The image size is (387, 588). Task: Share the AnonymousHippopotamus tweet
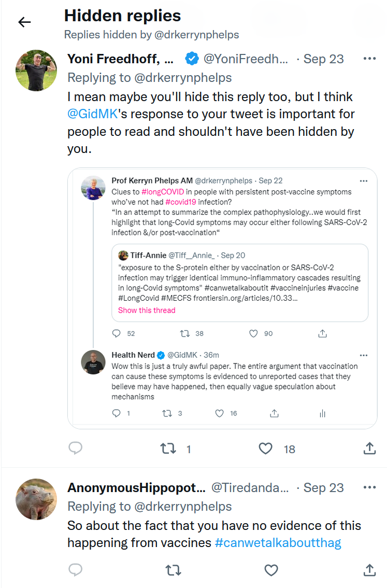[369, 570]
